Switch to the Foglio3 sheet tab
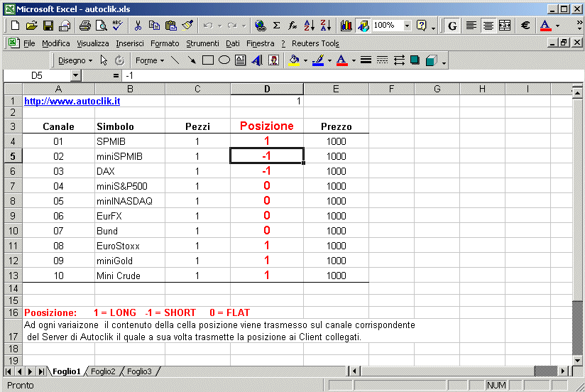Viewport: 585px width, 392px height. [x=139, y=371]
